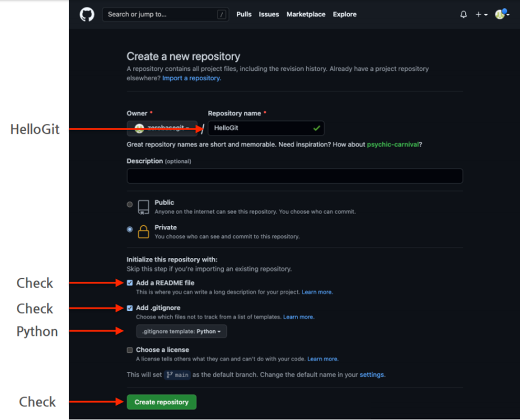The width and height of the screenshot is (520, 420).
Task: Select the Private visibility radio button
Action: 130,229
